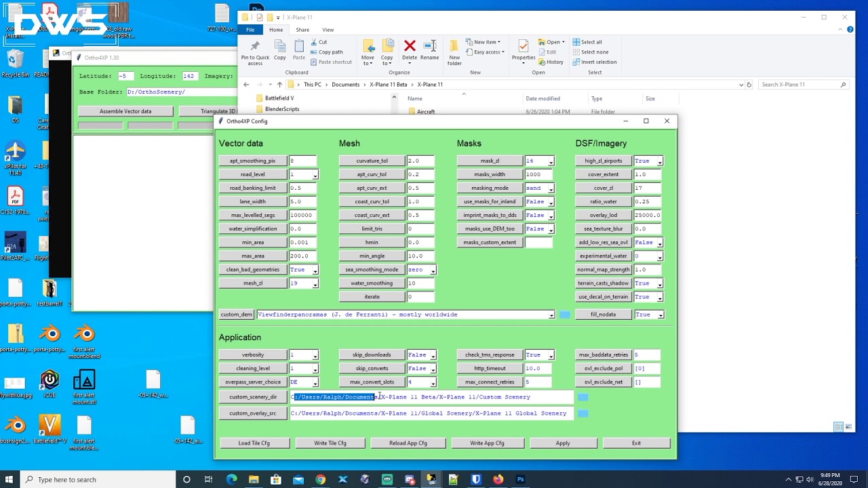
Task: Switch to Explorer View tab
Action: 328,30
